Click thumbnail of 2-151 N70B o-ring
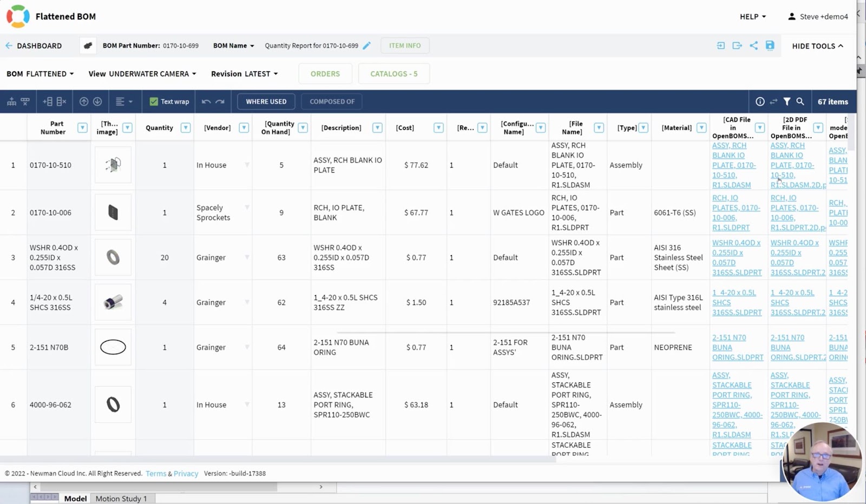 [113, 347]
